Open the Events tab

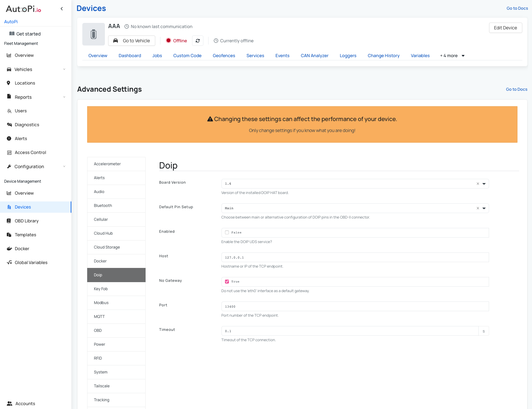[x=282, y=56]
